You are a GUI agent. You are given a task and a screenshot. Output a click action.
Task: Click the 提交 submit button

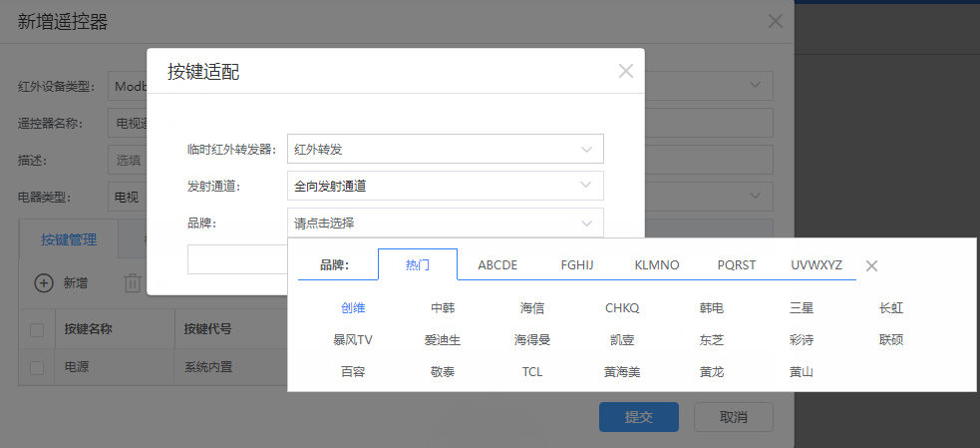tap(639, 417)
